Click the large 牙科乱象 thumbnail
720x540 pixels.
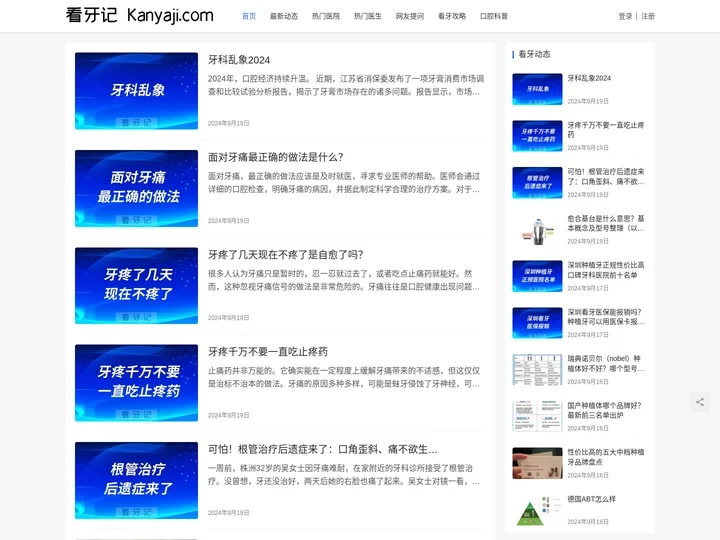click(136, 91)
